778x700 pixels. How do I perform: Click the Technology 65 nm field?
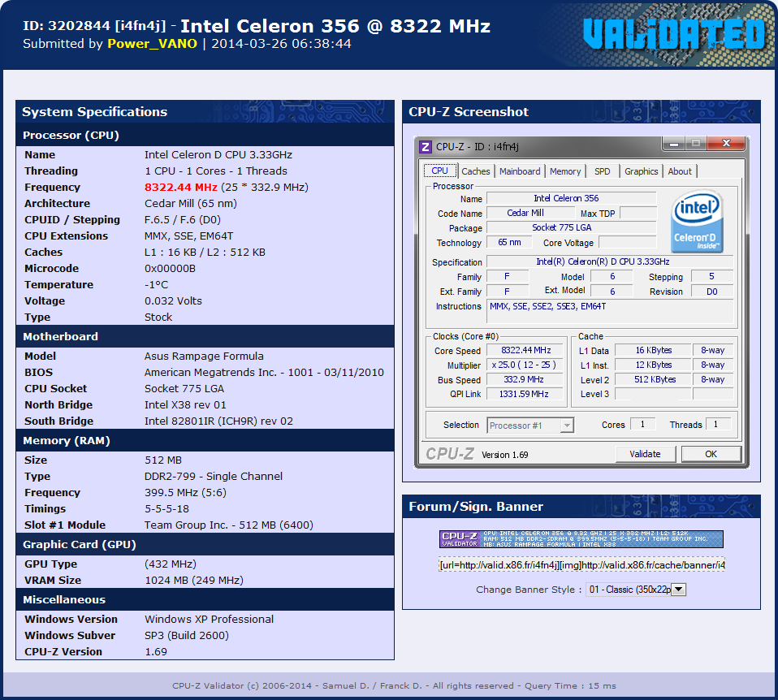click(509, 242)
